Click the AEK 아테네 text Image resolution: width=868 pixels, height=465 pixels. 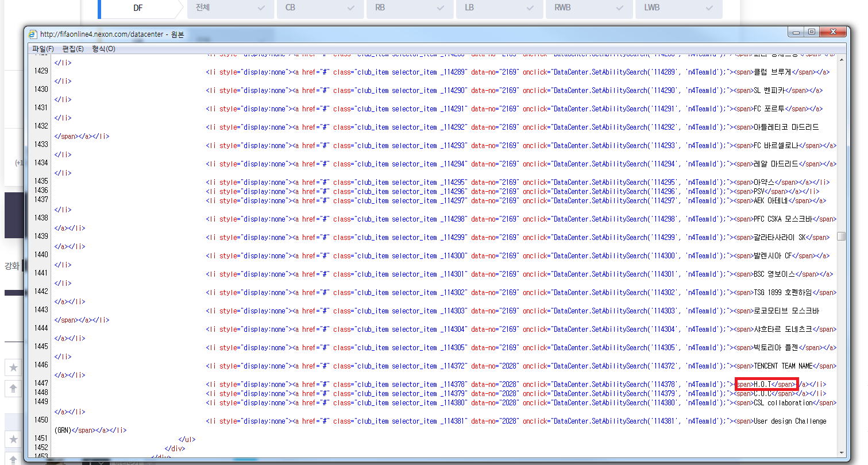click(x=771, y=200)
